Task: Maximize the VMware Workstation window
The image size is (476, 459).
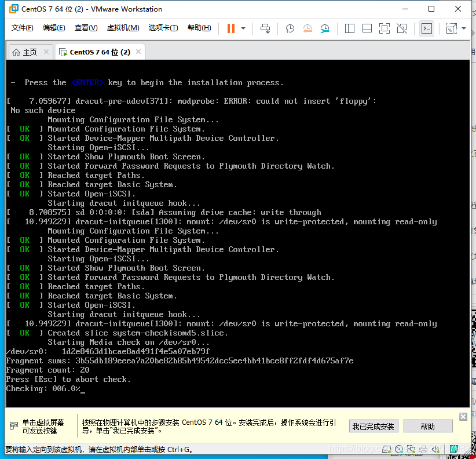Action: (x=431, y=9)
